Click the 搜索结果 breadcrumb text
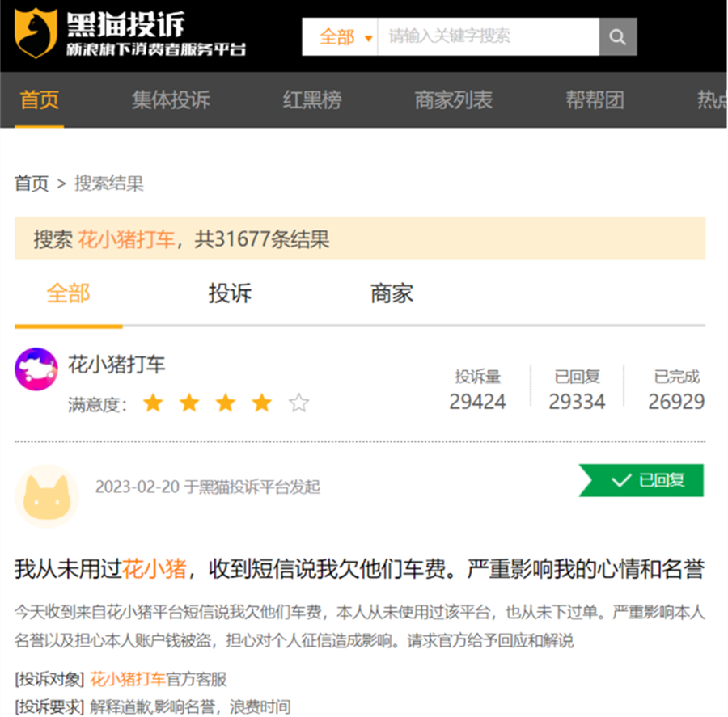The width and height of the screenshot is (728, 717). pos(109,183)
